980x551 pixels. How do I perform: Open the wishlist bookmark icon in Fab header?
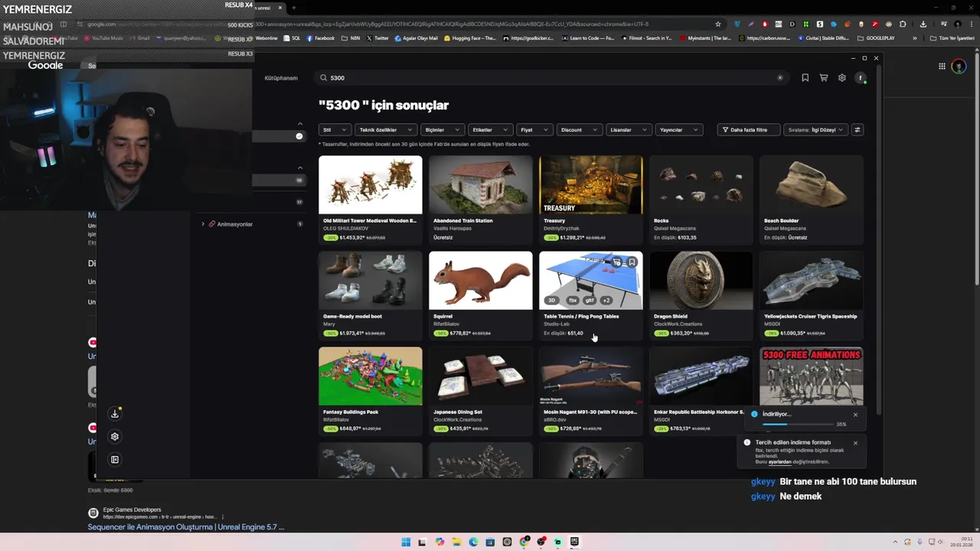[805, 78]
